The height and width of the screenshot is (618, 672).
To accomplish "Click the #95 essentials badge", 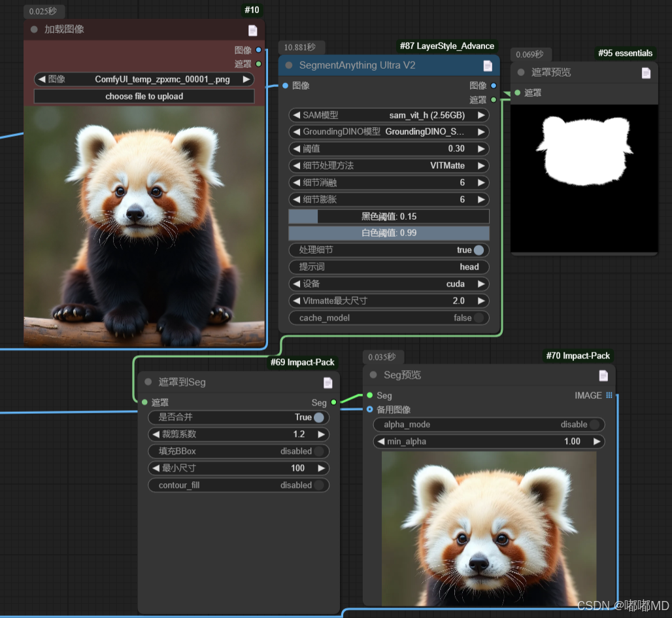I will pos(626,53).
